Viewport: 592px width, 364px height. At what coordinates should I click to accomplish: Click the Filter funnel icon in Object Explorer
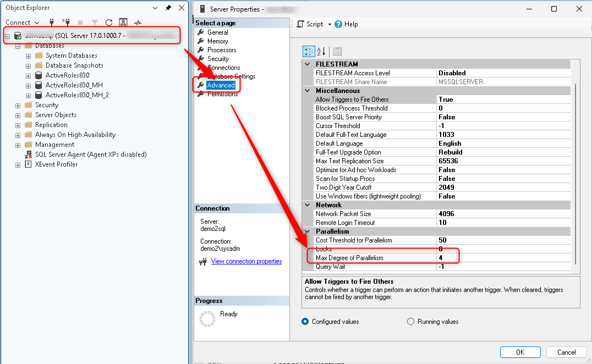pos(95,23)
